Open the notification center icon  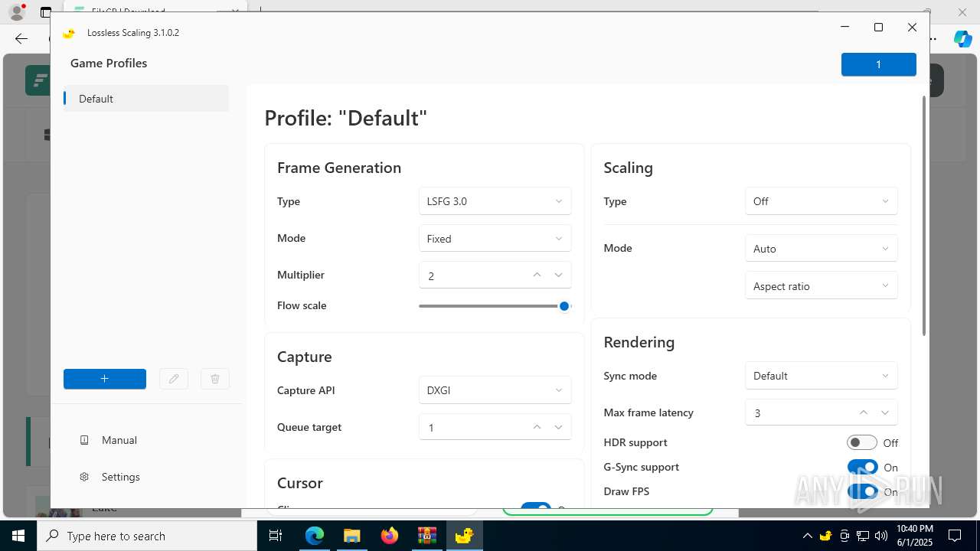955,536
